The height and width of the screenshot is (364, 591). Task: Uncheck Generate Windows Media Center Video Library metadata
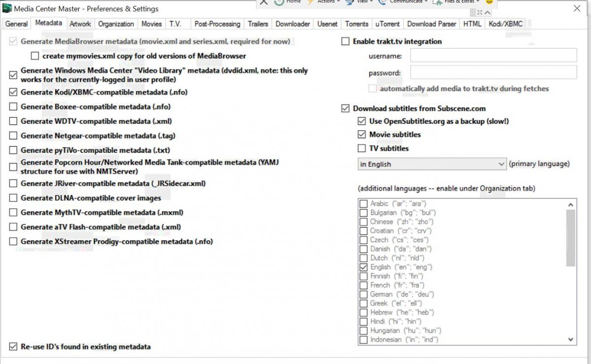pyautogui.click(x=13, y=75)
